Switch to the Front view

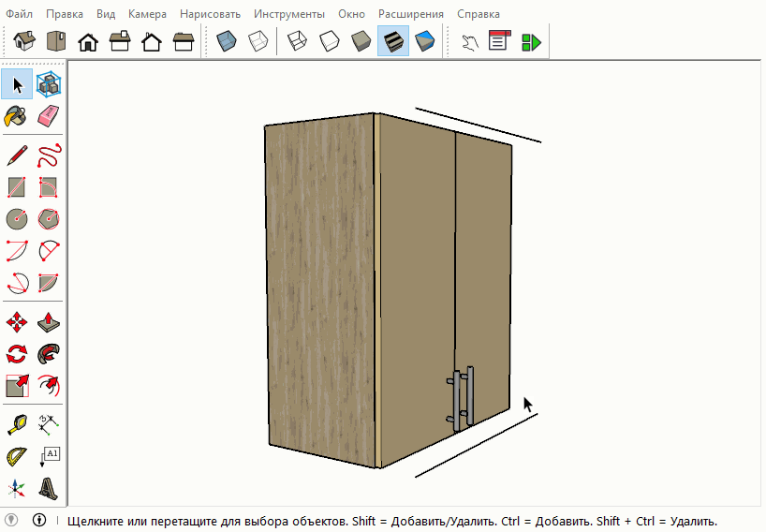tap(88, 41)
